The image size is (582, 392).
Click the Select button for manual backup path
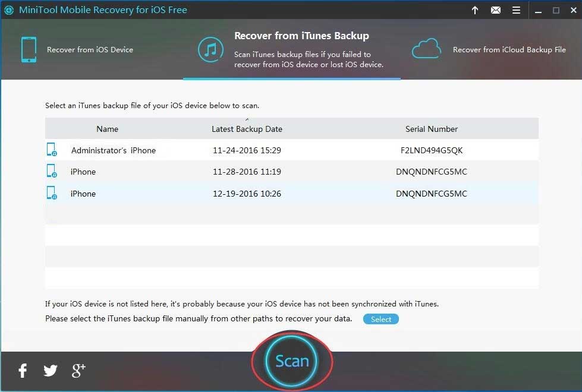[x=381, y=319]
